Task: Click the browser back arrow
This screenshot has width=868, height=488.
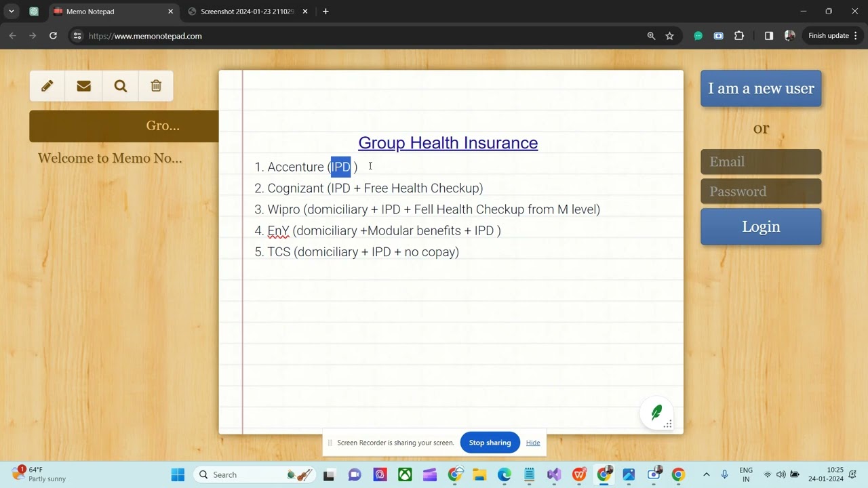Action: [x=12, y=36]
